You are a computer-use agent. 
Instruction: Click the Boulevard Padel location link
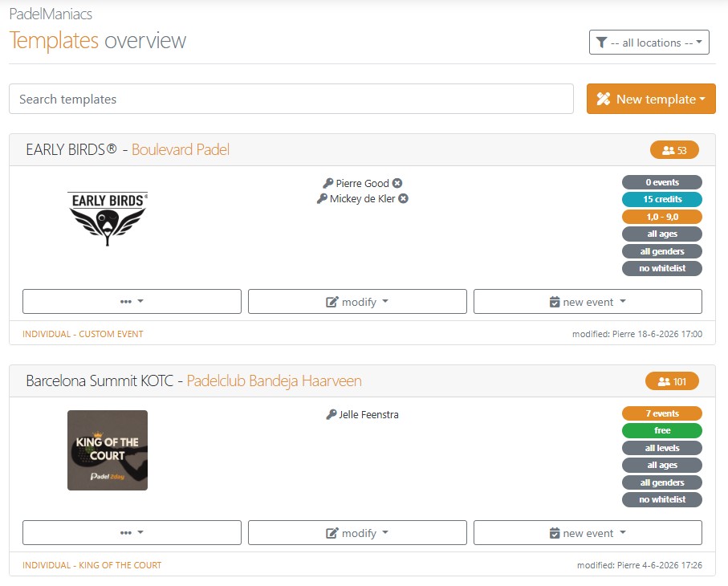point(181,149)
